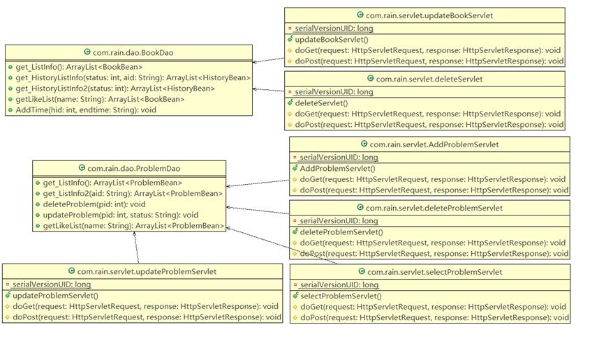Screen dimensions: 613x364
Task: Click doPost method text in updateProblemServlet
Action: point(147,317)
